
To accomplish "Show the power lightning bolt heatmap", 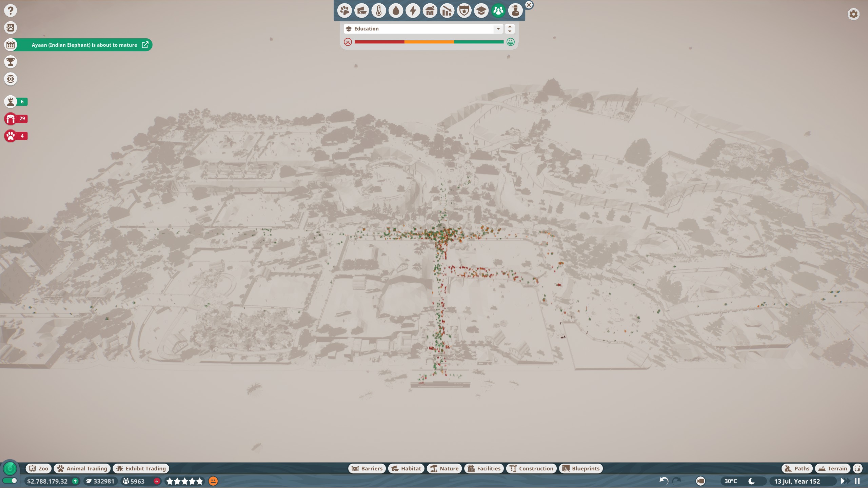I will pos(413,11).
